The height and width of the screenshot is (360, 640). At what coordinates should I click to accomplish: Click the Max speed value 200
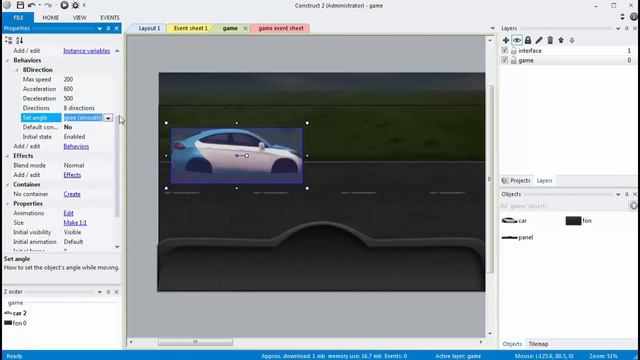[x=68, y=79]
